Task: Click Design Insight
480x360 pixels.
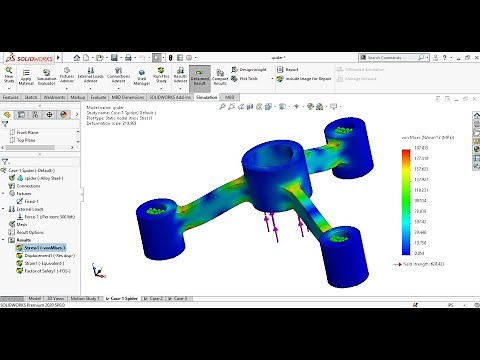Action: pyautogui.click(x=249, y=70)
